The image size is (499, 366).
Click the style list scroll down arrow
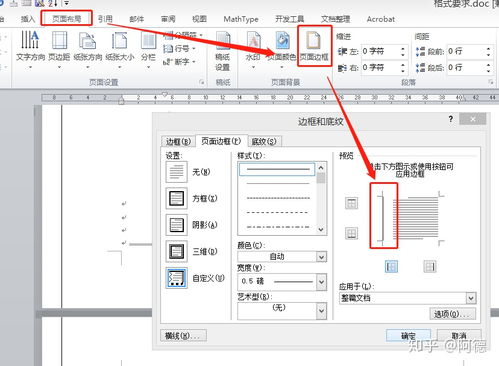[321, 229]
